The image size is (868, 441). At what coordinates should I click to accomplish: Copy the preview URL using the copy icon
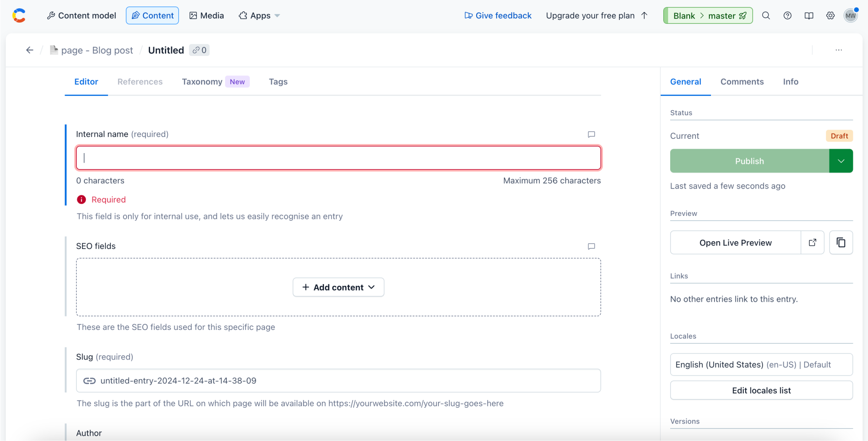(x=841, y=242)
